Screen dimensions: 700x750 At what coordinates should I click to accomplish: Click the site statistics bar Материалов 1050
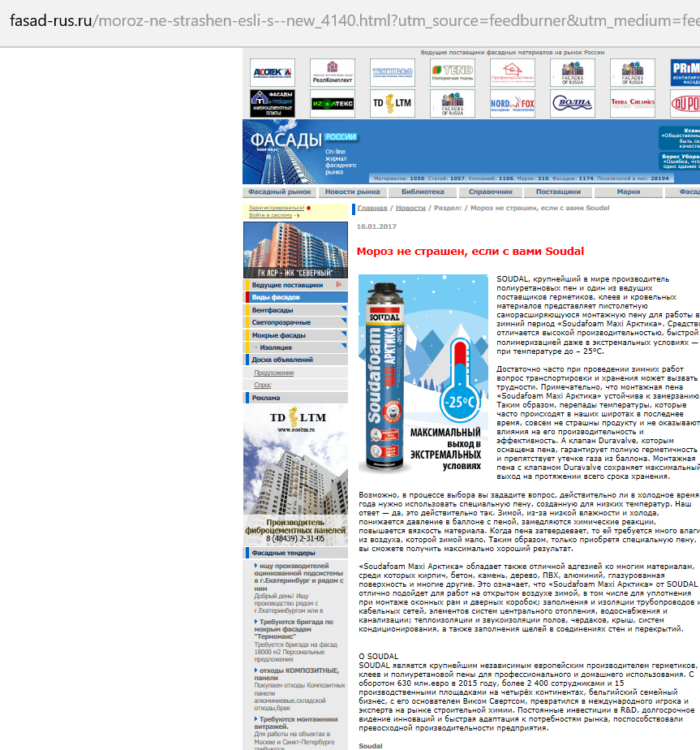tap(522, 179)
